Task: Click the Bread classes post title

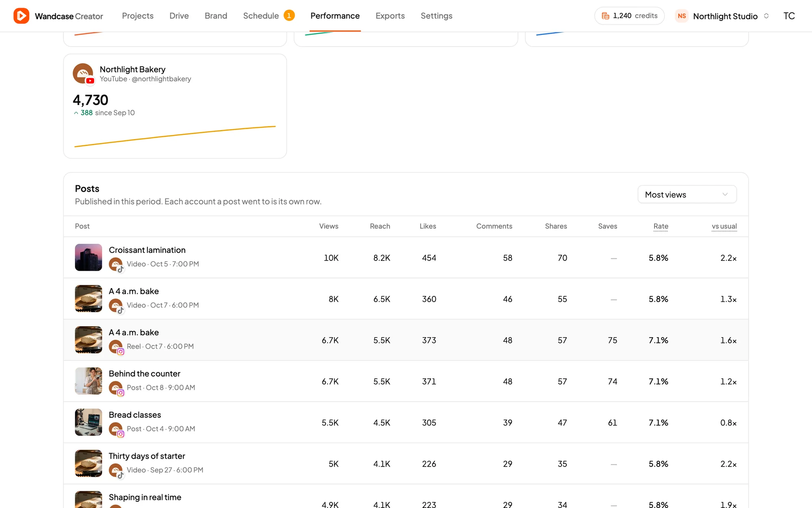Action: tap(135, 415)
